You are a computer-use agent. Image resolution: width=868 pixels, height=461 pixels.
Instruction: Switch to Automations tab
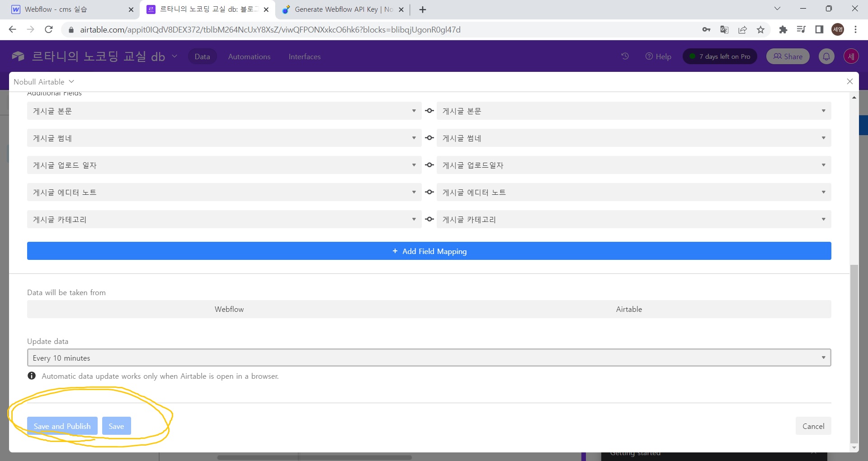pos(249,56)
